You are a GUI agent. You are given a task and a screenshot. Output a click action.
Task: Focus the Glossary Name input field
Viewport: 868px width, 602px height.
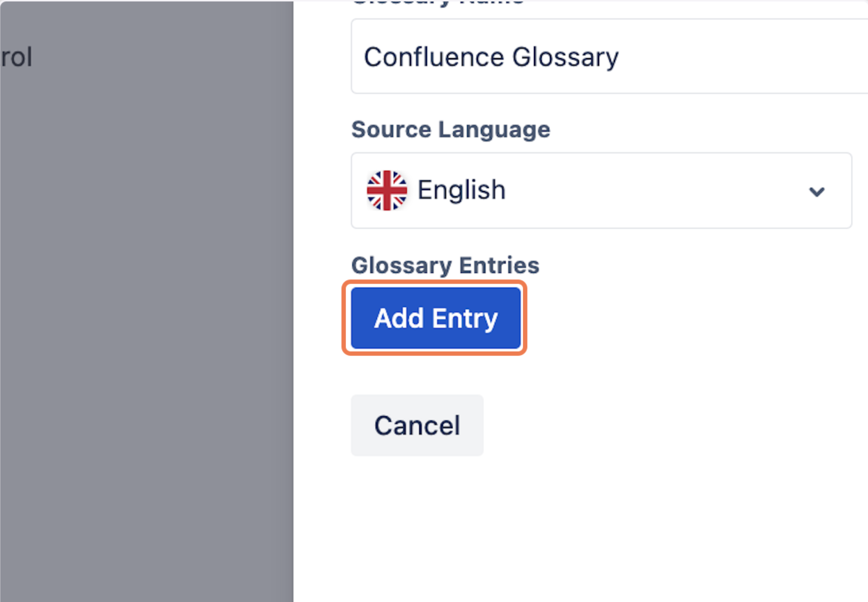tap(608, 56)
